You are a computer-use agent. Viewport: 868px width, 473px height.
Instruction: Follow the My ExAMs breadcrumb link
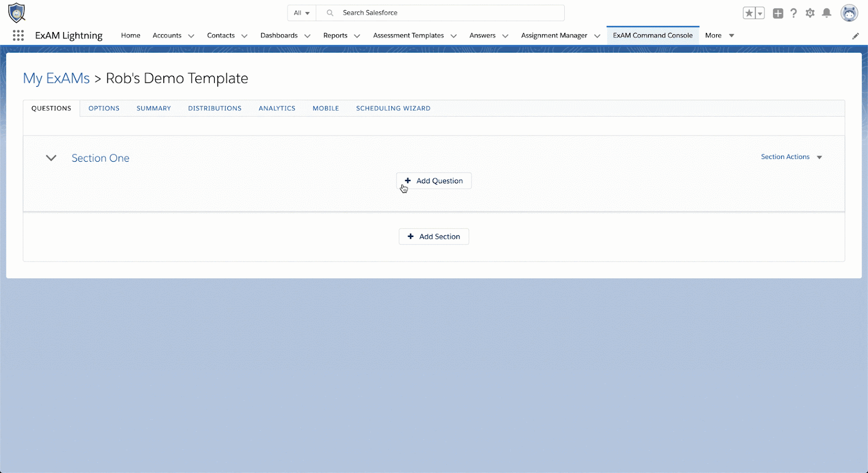tap(56, 79)
